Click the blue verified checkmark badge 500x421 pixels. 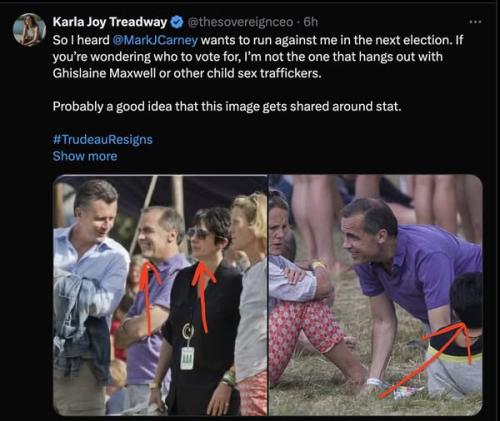click(x=177, y=22)
